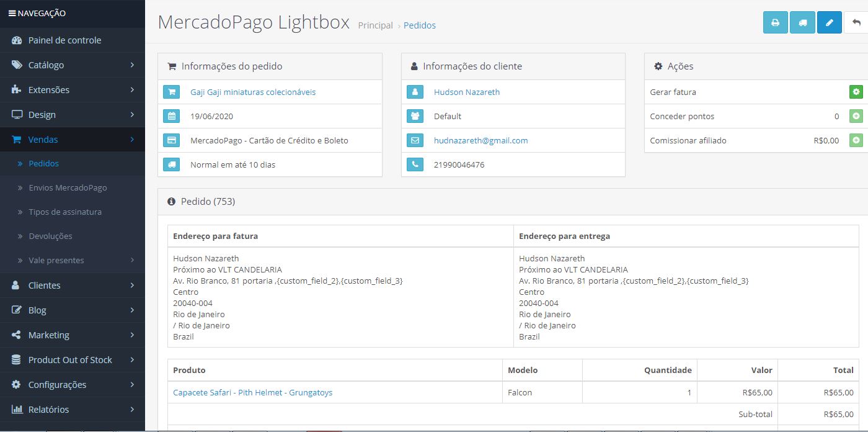Click the Relatórios bar chart icon
This screenshot has width=868, height=432.
(17, 410)
